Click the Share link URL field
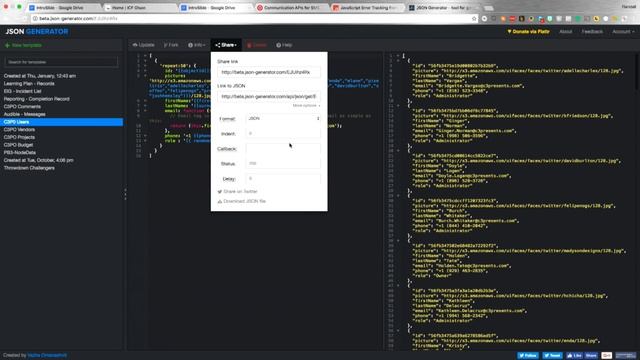This screenshot has height=360, width=640. (269, 72)
